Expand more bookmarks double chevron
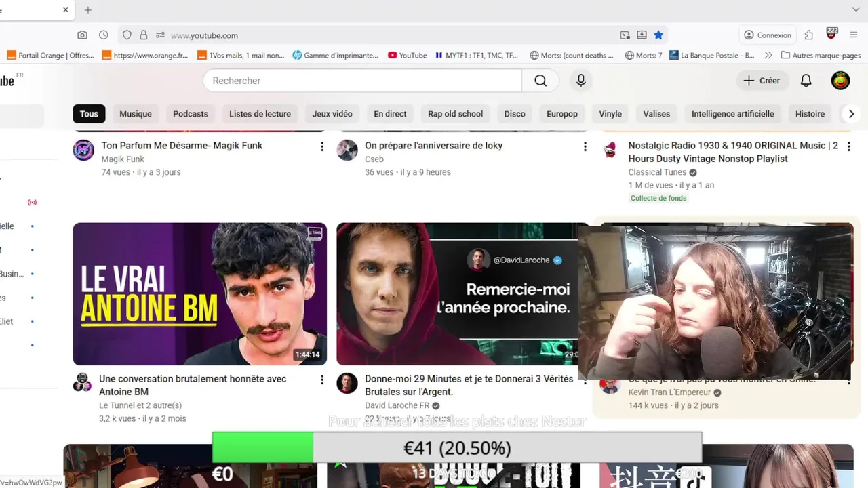Screen dimensions: 868x488 point(768,56)
